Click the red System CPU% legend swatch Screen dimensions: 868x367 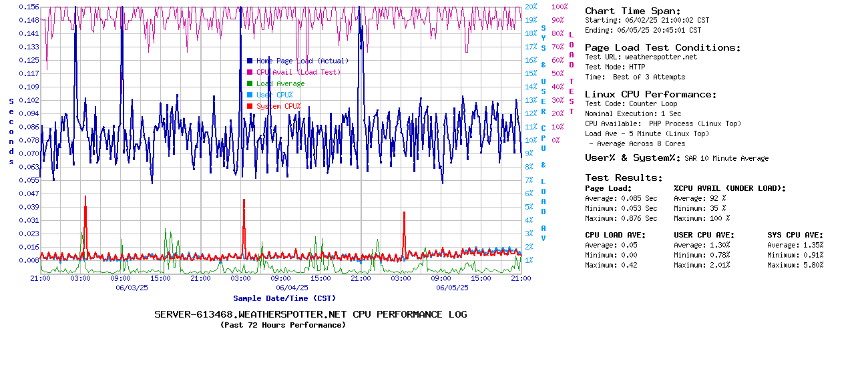(250, 106)
